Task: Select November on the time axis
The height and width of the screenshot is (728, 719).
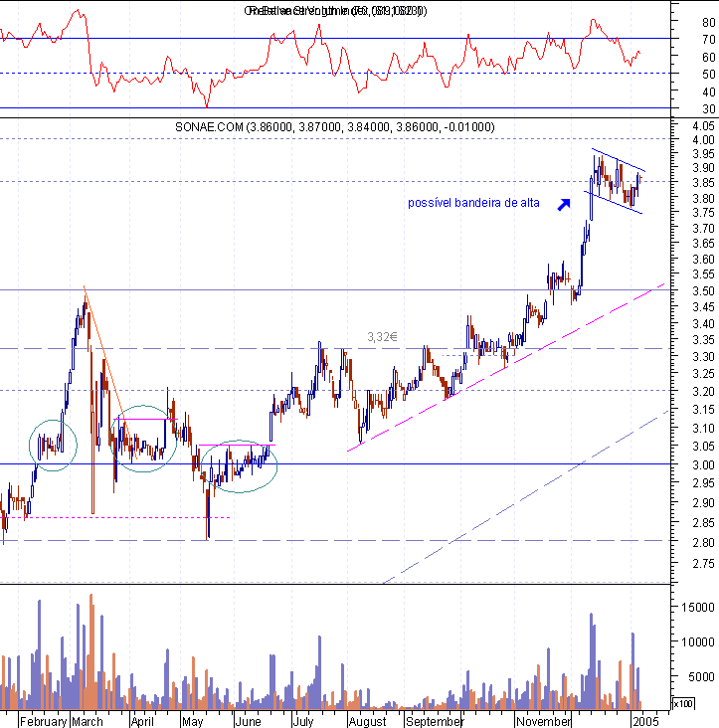Action: (x=545, y=720)
